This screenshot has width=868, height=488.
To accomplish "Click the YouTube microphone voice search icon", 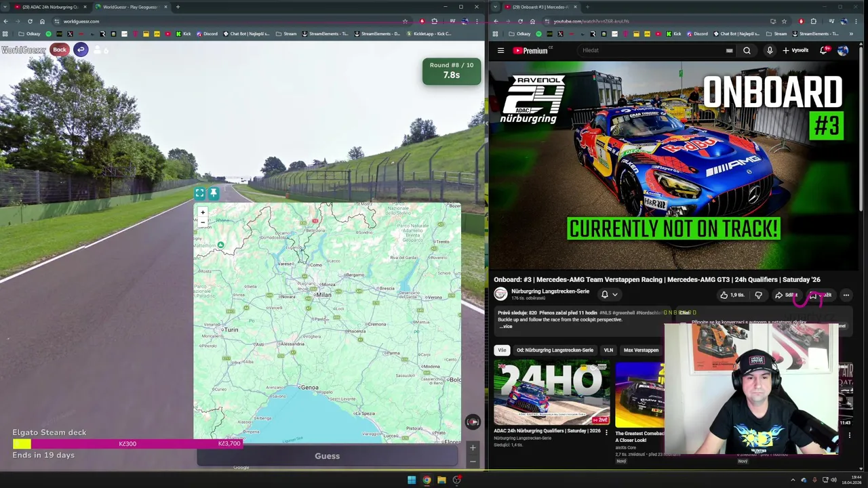I will 770,50.
